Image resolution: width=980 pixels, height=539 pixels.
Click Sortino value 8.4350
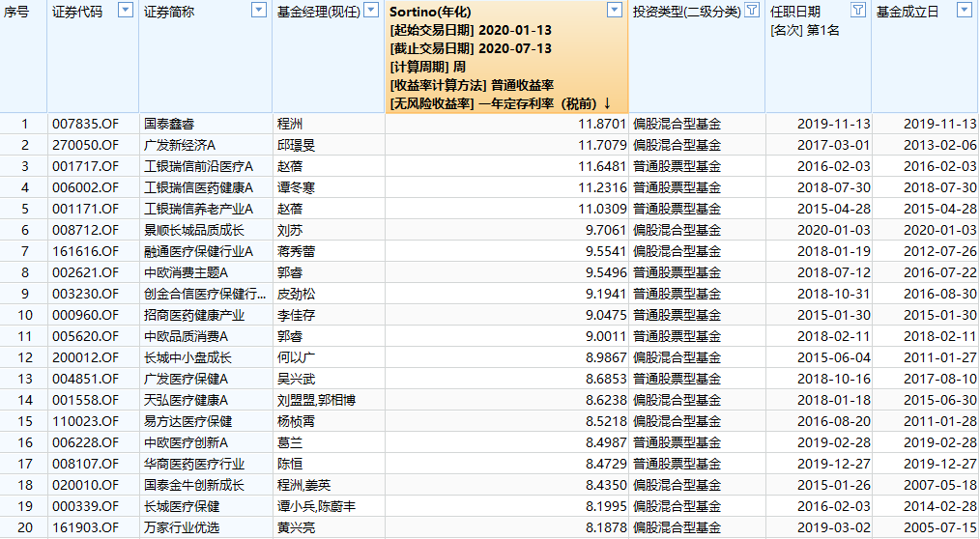coord(606,485)
